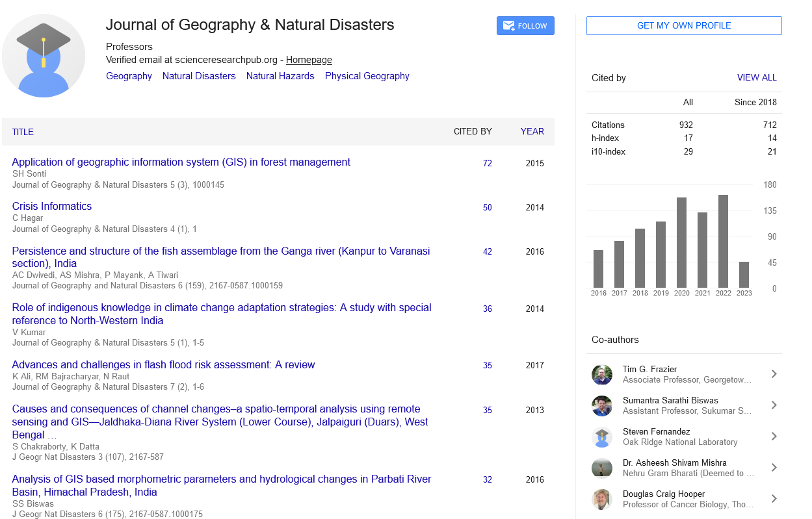Open the Crisis Informatics article
The image size is (812, 519).
pyautogui.click(x=52, y=207)
